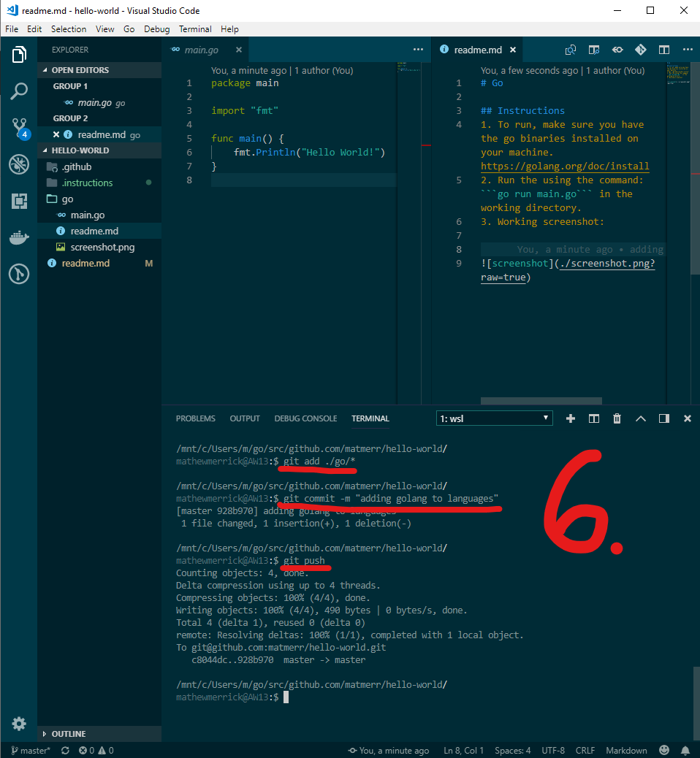Select main.go under GROUP 1 open editors
This screenshot has height=758, width=700.
pos(99,102)
